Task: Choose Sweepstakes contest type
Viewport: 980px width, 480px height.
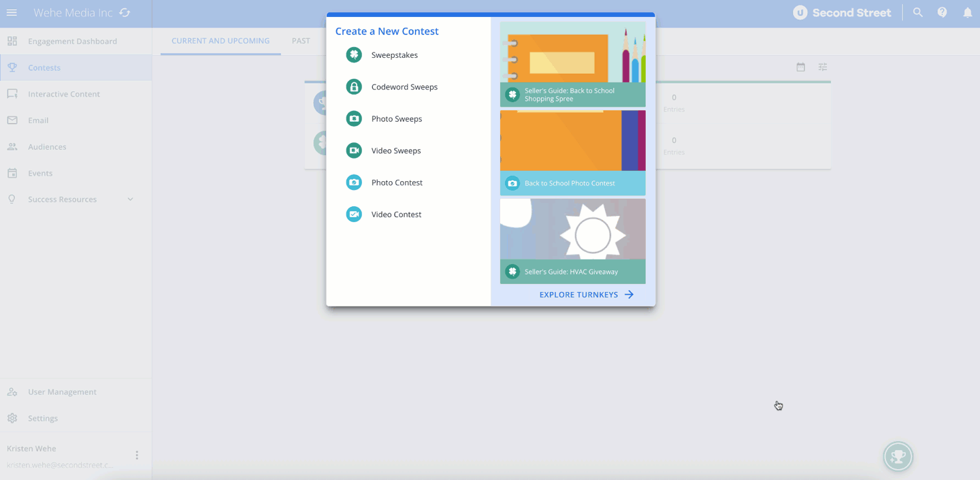Action: coord(394,55)
